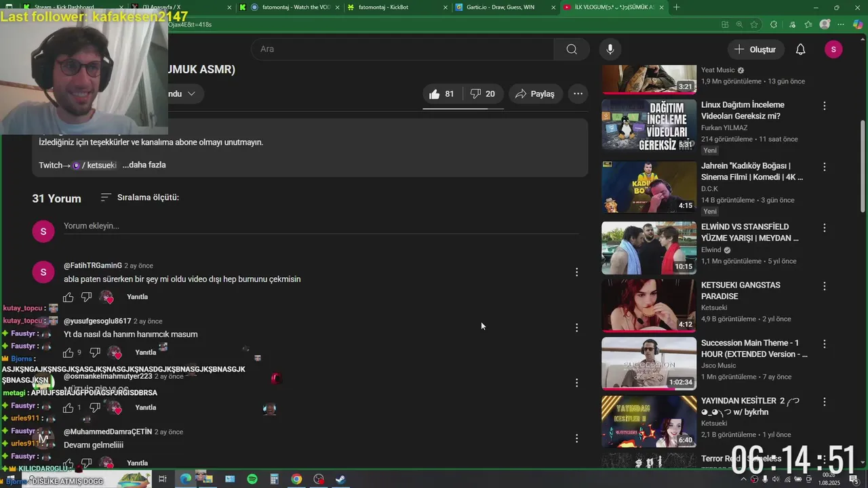Expand the subscribed dropdown chevron under title
The image size is (868, 488).
[191, 94]
